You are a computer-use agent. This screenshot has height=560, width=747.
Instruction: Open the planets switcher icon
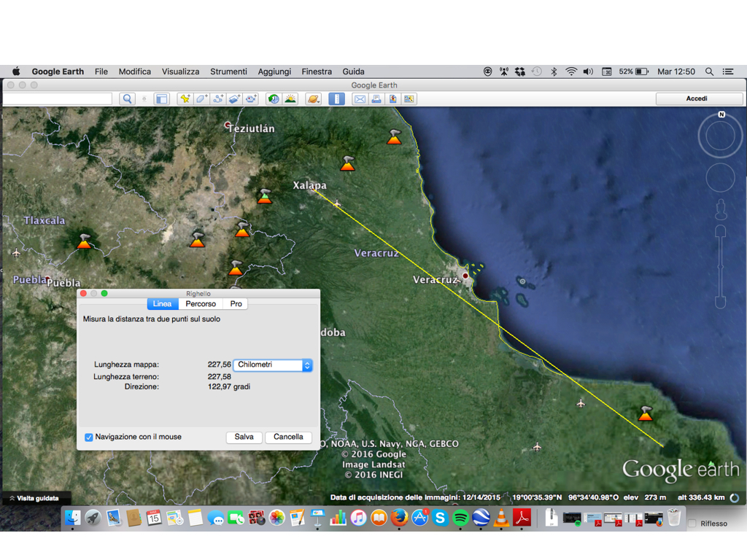pos(312,98)
